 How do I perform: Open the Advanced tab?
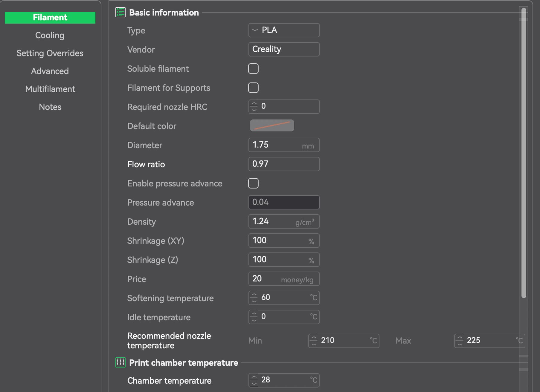tap(50, 71)
